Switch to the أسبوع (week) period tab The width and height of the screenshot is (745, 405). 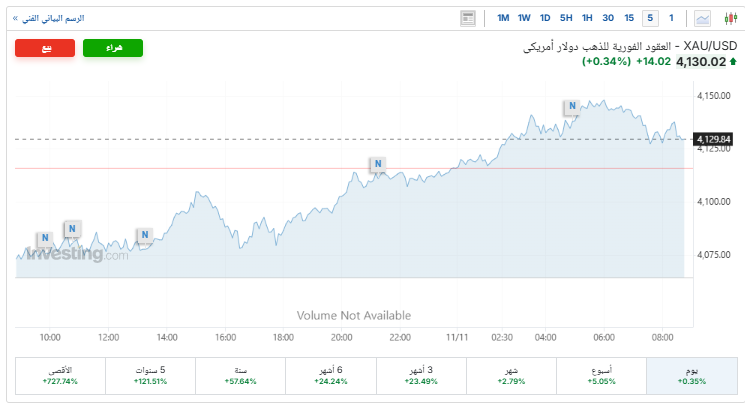(601, 375)
